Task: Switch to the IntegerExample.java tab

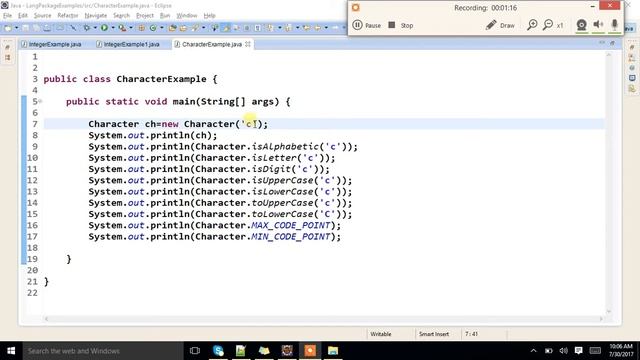Action: (x=51, y=44)
